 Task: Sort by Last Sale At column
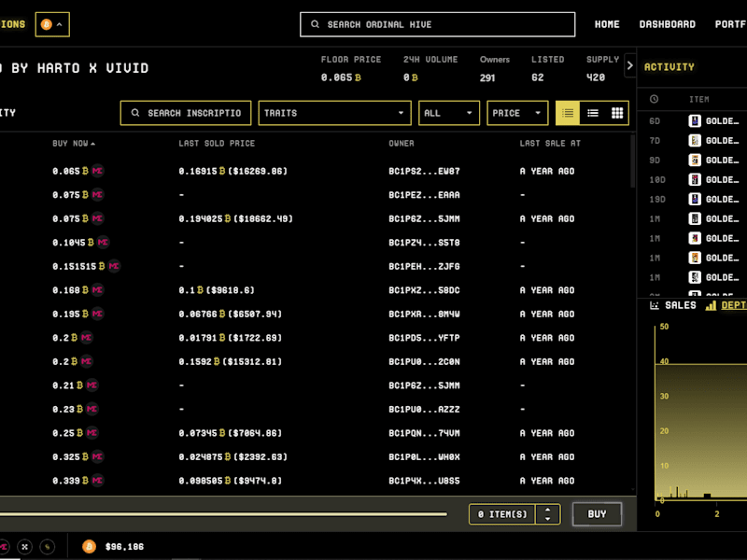pyautogui.click(x=550, y=144)
